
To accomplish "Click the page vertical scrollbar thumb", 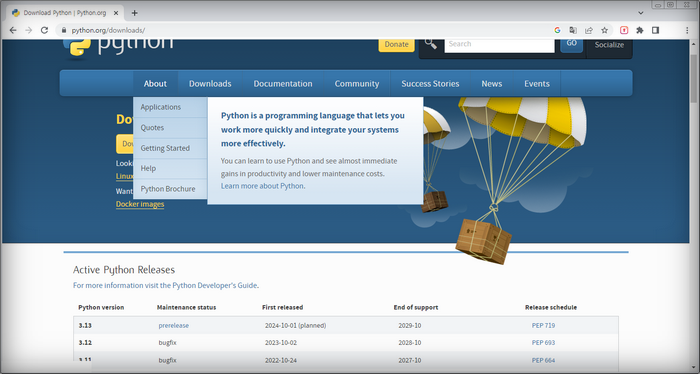I will click(694, 79).
